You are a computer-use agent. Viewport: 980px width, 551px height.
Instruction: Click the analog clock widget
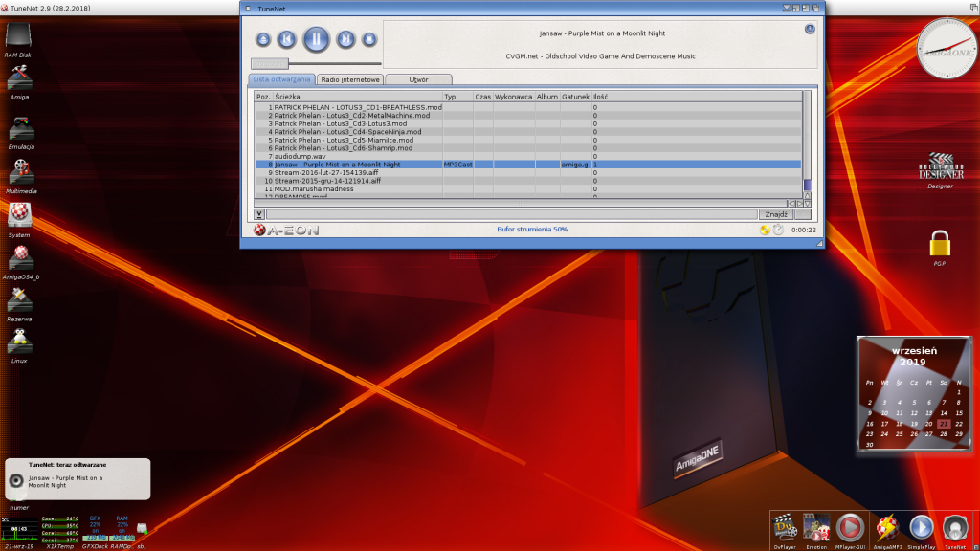[x=947, y=48]
